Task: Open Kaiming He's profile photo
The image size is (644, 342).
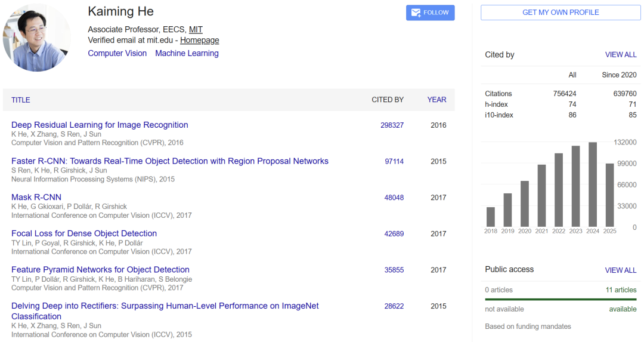Action: (37, 38)
